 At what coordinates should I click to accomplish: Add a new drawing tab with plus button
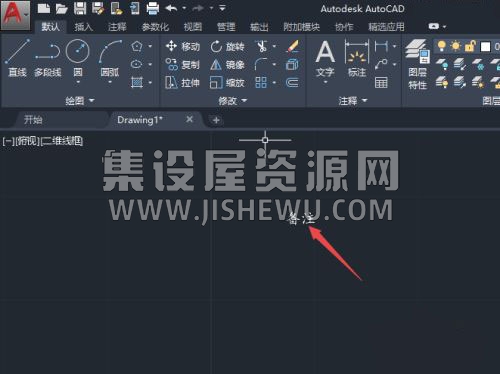(216, 120)
